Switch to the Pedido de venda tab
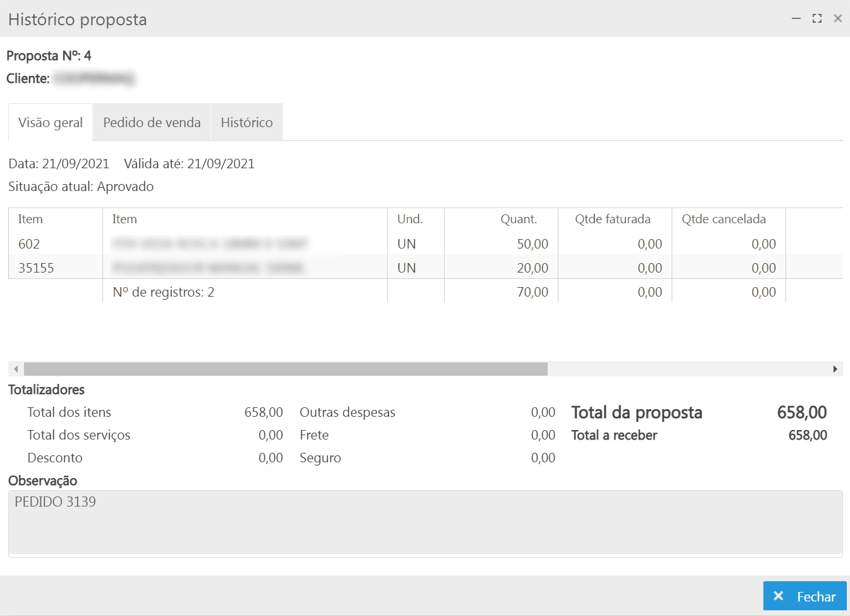 click(152, 123)
